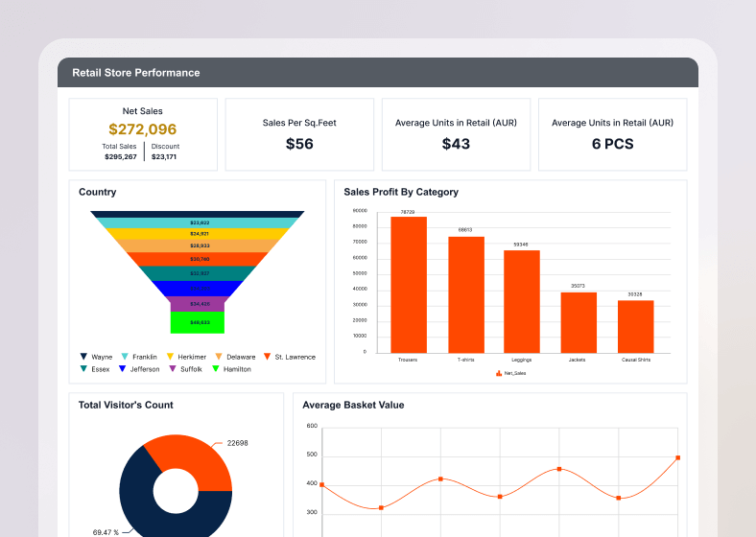Click the dark navy top funnel segment
The width and height of the screenshot is (756, 537).
(x=198, y=214)
